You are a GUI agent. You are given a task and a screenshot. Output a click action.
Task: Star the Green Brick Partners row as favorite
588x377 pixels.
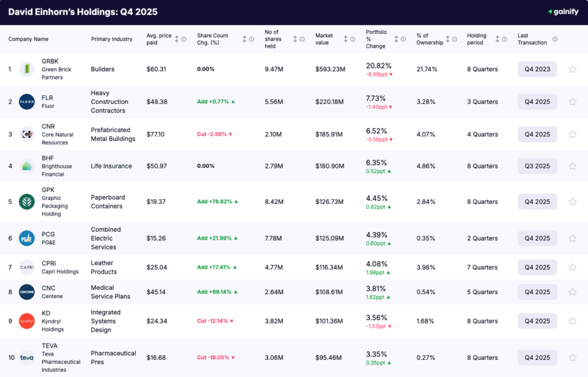click(572, 69)
